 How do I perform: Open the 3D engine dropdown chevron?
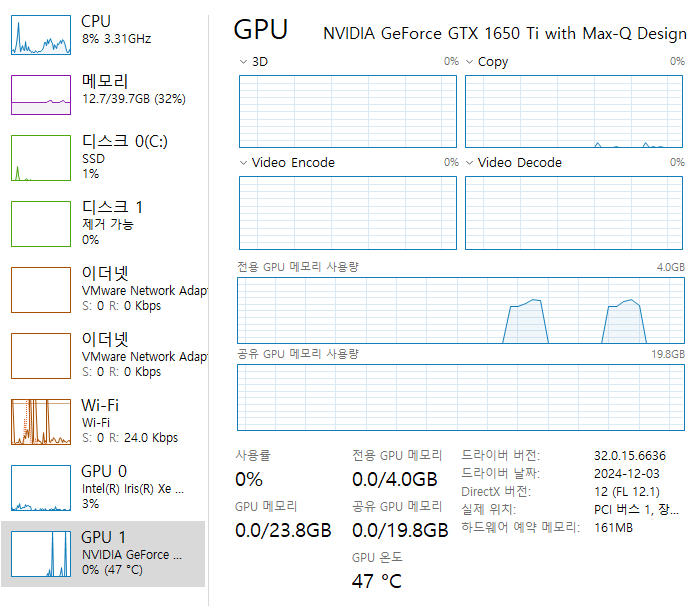click(x=243, y=62)
